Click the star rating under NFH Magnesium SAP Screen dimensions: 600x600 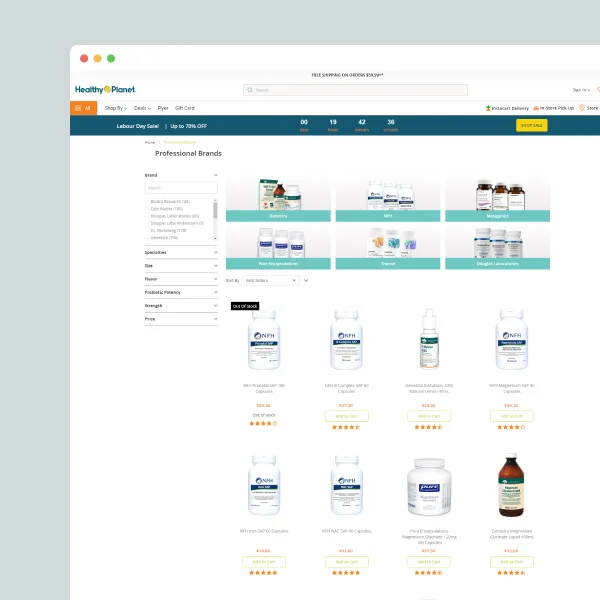tap(511, 427)
